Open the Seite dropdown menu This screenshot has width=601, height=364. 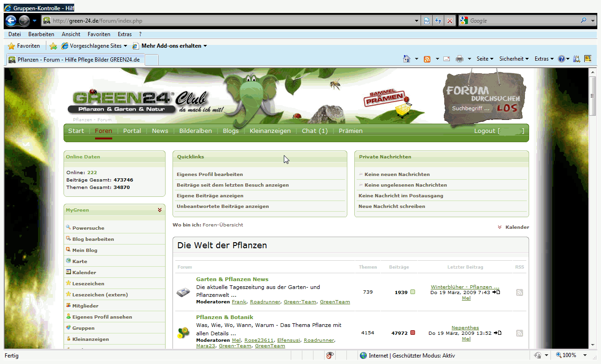tap(485, 59)
